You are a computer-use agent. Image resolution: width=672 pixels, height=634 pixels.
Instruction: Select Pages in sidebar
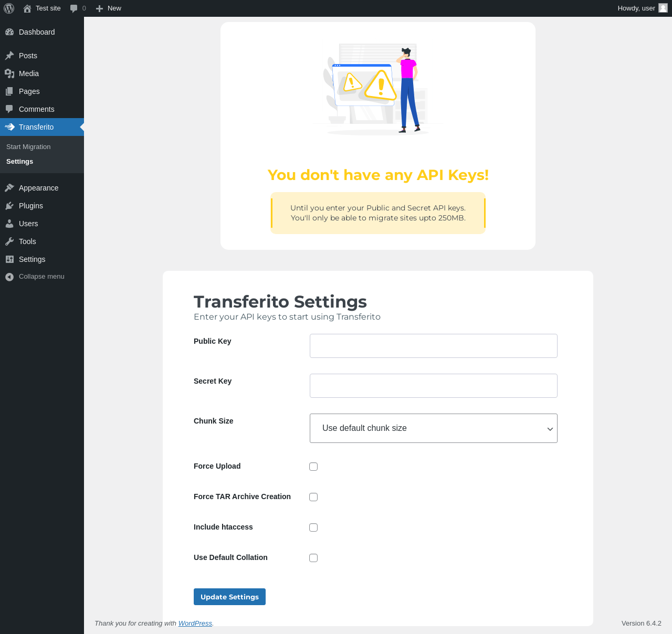coord(42,91)
